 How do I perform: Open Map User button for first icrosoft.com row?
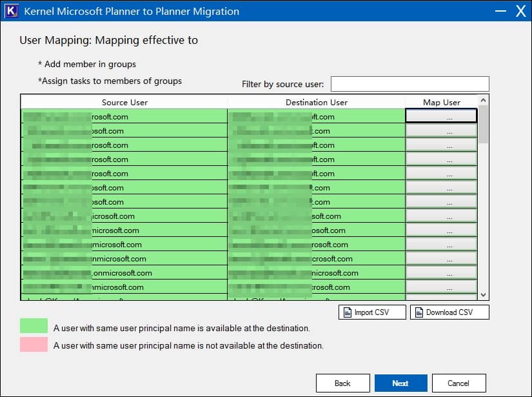click(x=442, y=216)
